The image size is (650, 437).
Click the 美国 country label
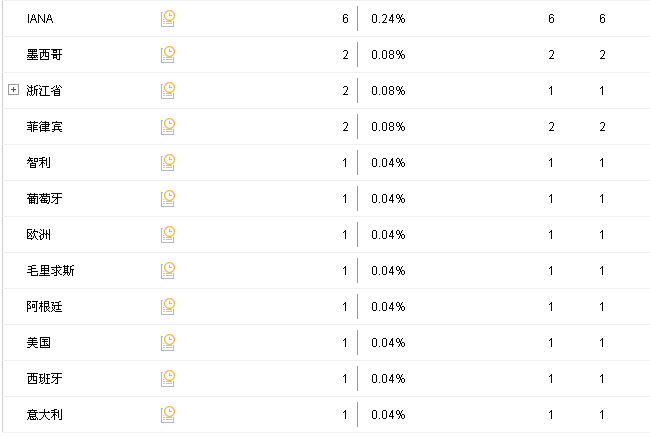pyautogui.click(x=39, y=343)
